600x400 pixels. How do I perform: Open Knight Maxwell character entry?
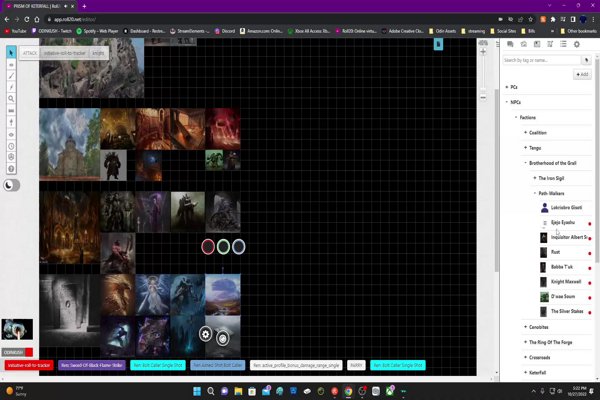[565, 282]
